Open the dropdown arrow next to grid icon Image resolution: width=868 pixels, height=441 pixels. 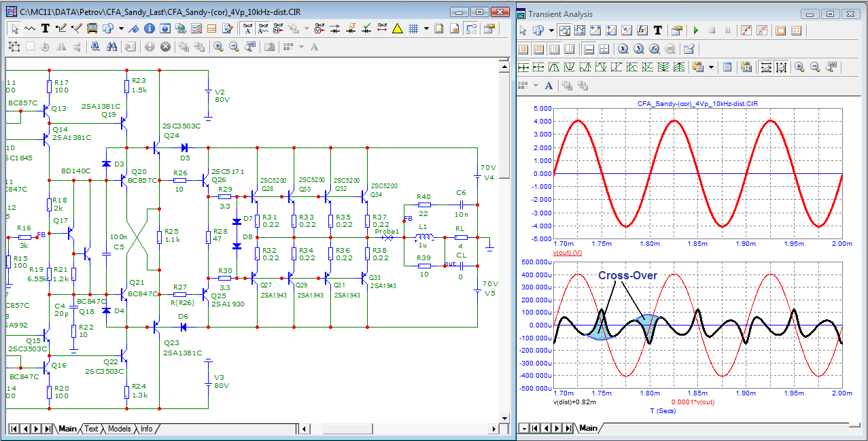click(x=426, y=29)
